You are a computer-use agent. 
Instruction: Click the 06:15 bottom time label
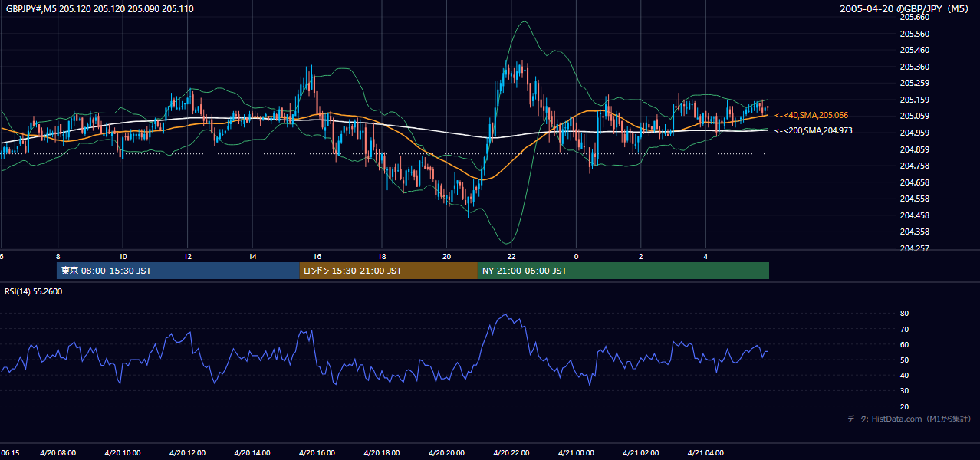click(10, 453)
